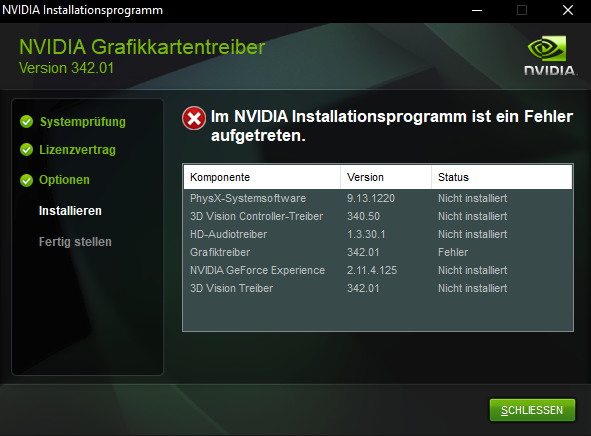Select the 3D Vision Treiber component name

[x=231, y=288]
